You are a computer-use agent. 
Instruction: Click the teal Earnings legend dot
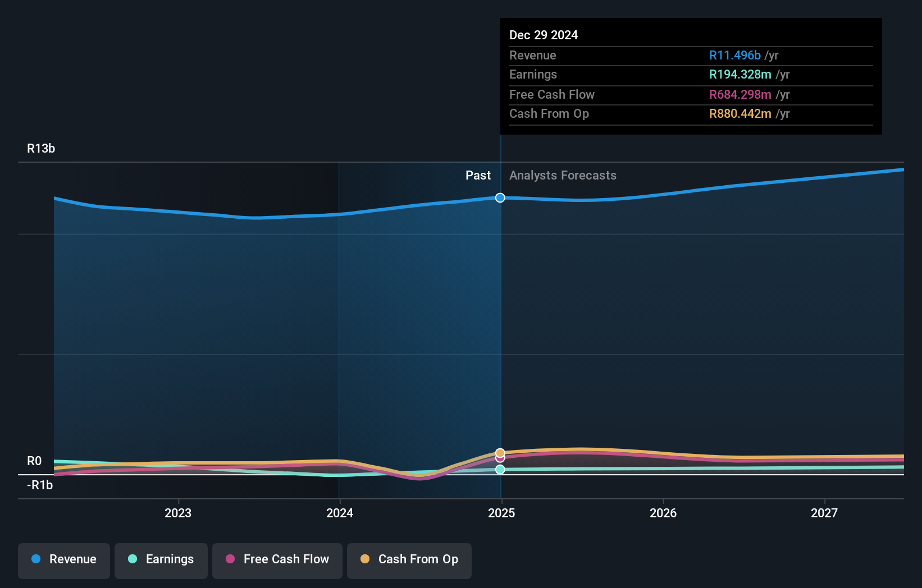click(132, 559)
